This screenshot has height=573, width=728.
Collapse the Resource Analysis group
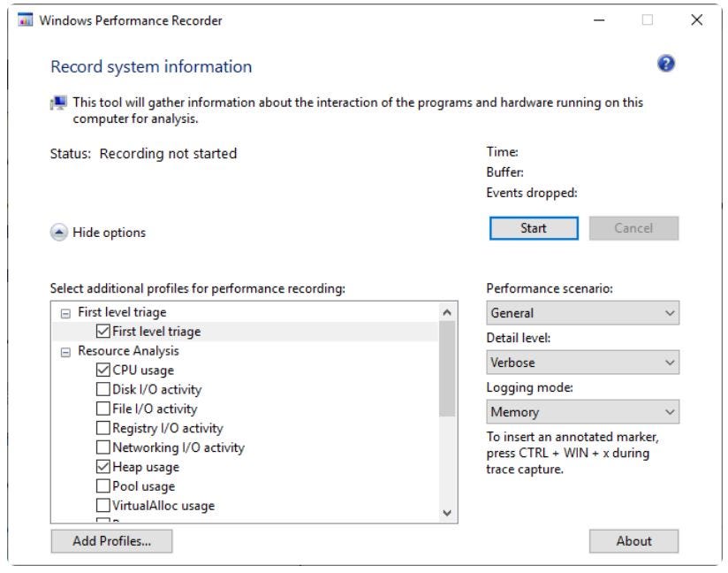click(65, 352)
